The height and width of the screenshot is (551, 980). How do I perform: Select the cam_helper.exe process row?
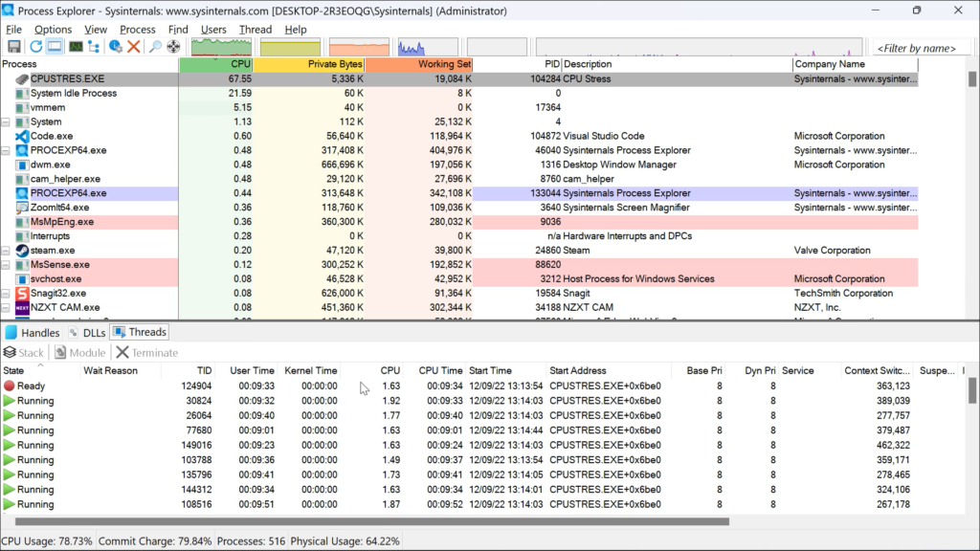tap(458, 179)
